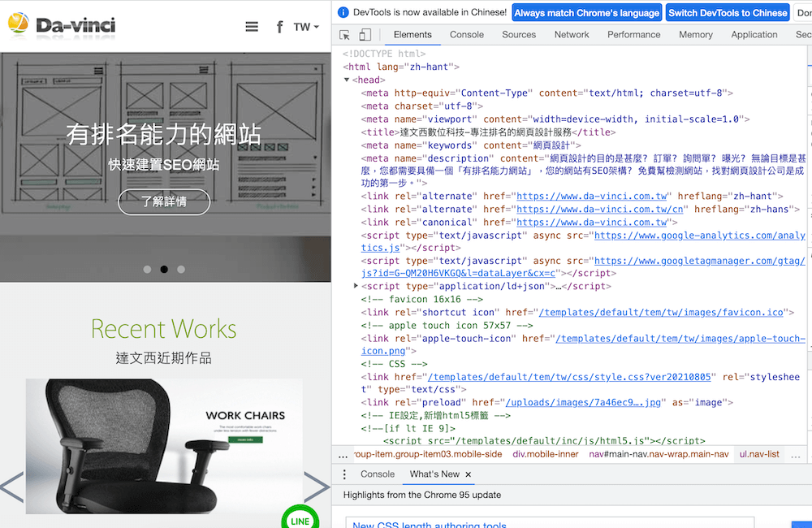
Task: Click the green LINE chat icon
Action: click(x=300, y=520)
